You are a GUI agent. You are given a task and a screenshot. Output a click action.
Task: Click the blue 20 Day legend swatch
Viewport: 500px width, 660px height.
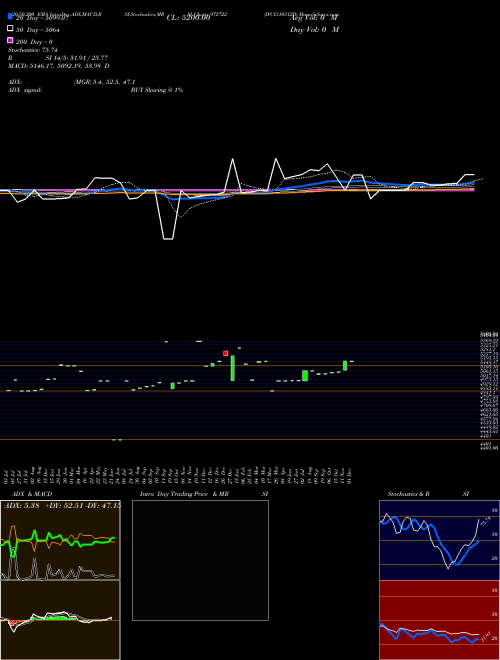[10, 16]
